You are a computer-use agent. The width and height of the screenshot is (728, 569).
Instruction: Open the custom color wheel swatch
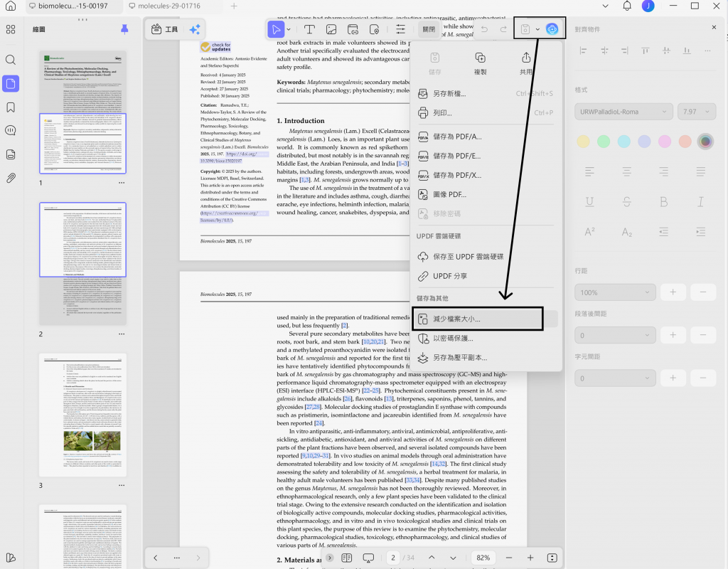(x=705, y=142)
